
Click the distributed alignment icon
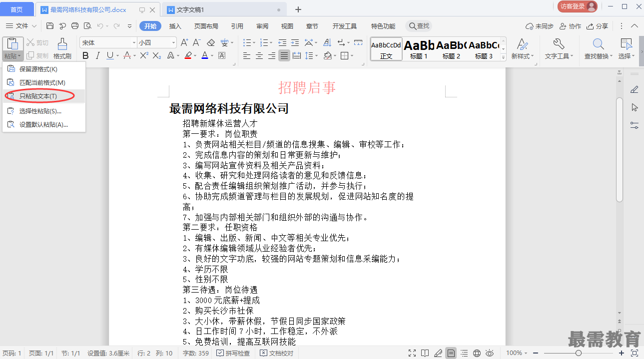[297, 55]
